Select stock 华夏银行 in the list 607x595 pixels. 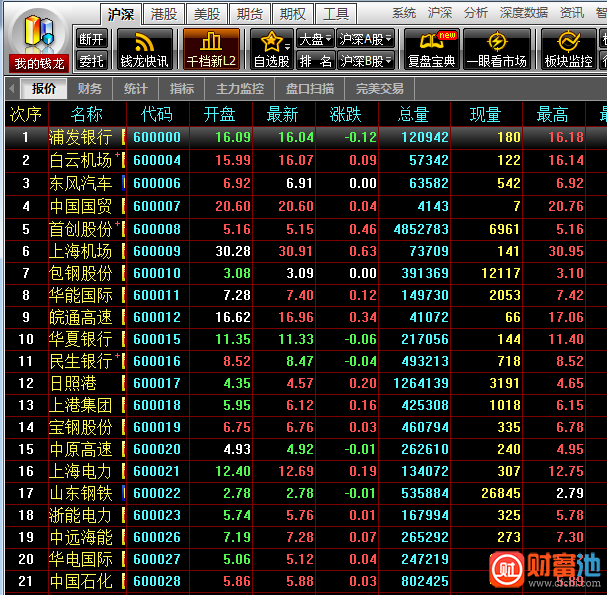pos(81,339)
